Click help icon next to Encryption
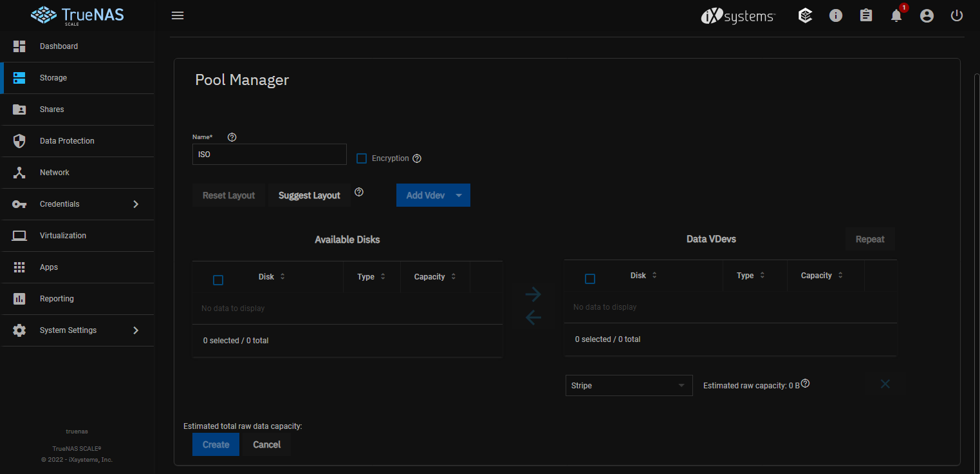The width and height of the screenshot is (980, 474). (x=417, y=158)
